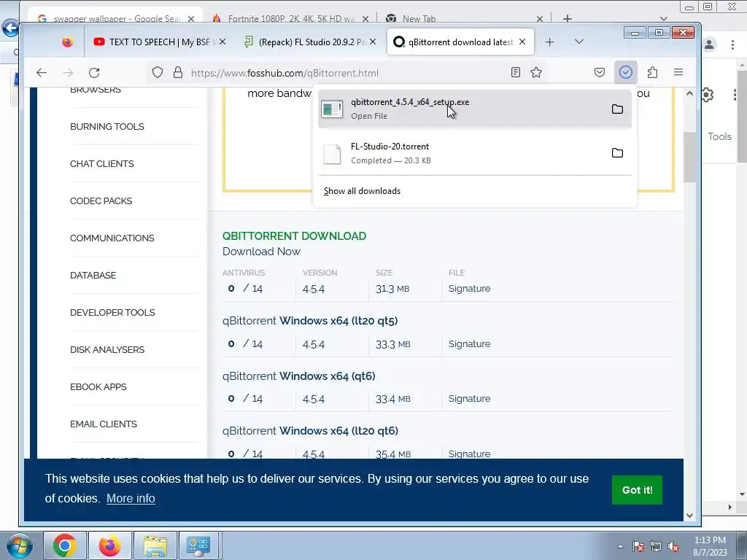Open muted volume tray icon
Screen dimensions: 747x560
click(673, 546)
